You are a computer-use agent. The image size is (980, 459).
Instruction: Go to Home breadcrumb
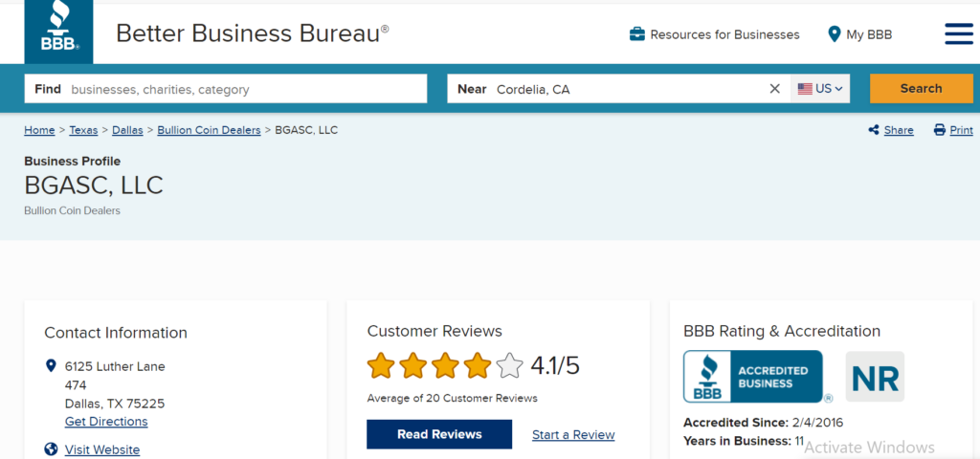[x=39, y=130]
